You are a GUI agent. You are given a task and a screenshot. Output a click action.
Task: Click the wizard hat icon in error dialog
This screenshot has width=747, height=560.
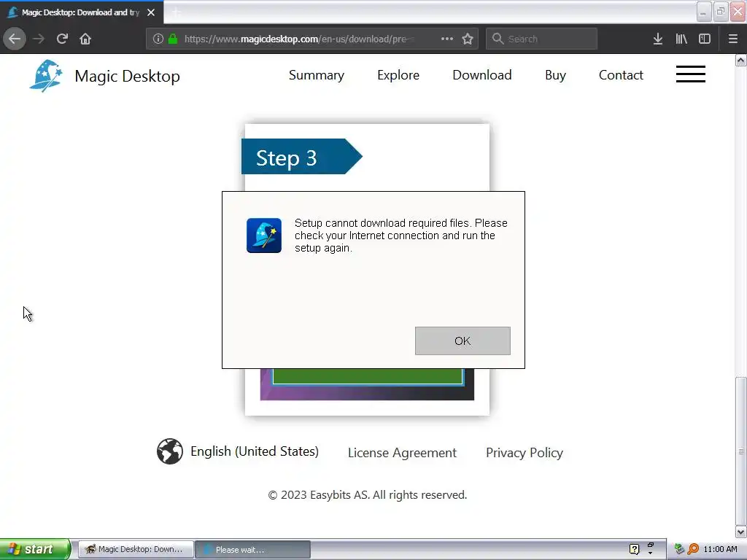tap(264, 236)
